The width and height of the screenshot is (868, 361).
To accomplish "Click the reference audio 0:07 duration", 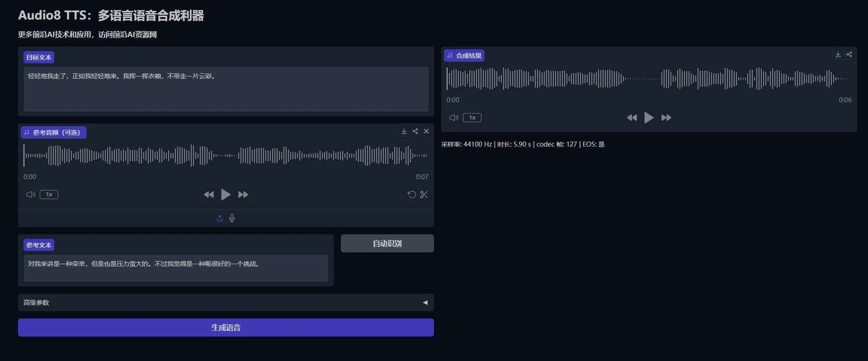I will click(422, 177).
